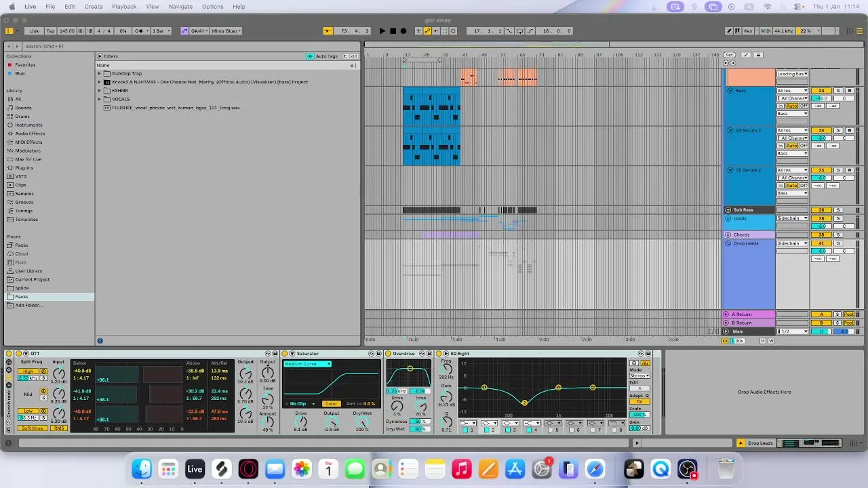Expand the VOCALS folder

[99, 99]
